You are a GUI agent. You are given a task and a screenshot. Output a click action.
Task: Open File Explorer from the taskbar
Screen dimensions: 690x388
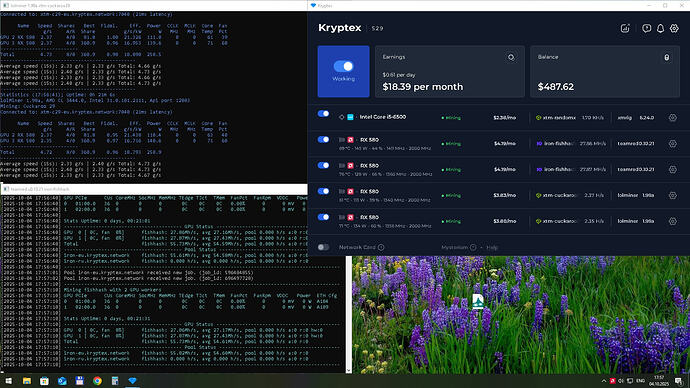[27, 381]
